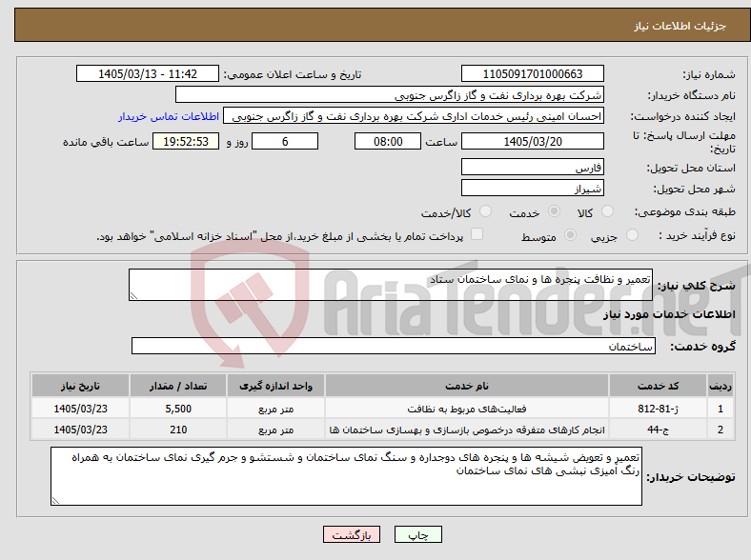Click the service group field ساختمان
Screen dimensions: 751x560
394,346
